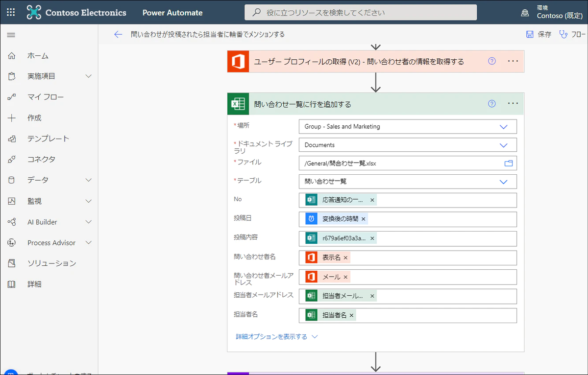
Task: Show advanced options 詳細オプションを表示する
Action: (277, 337)
